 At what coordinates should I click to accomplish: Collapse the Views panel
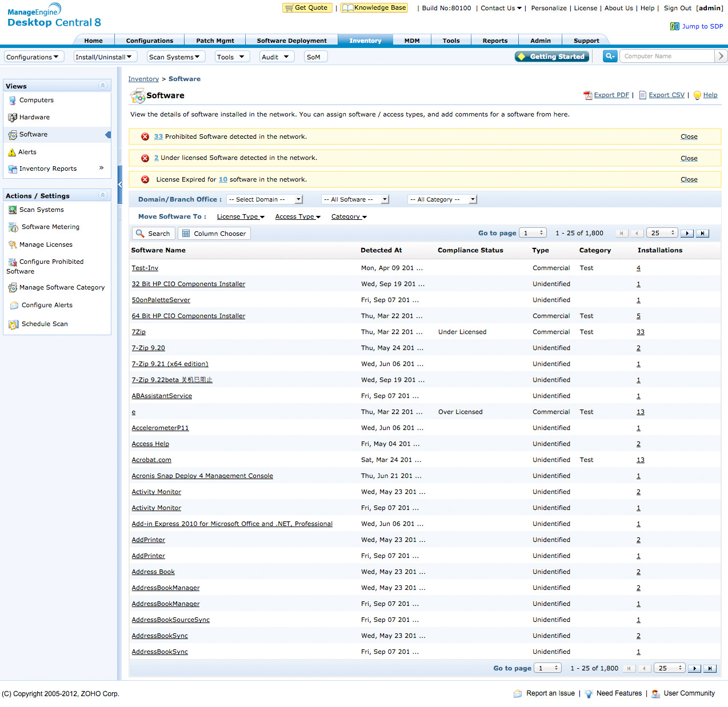[x=103, y=86]
